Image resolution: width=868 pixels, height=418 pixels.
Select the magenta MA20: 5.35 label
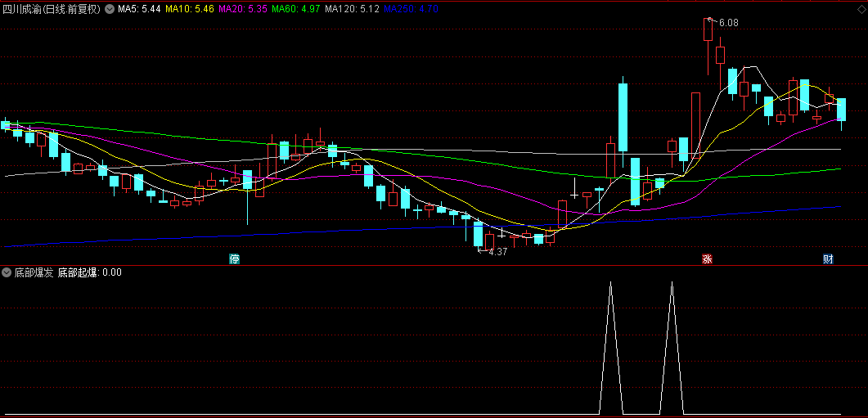pos(244,9)
